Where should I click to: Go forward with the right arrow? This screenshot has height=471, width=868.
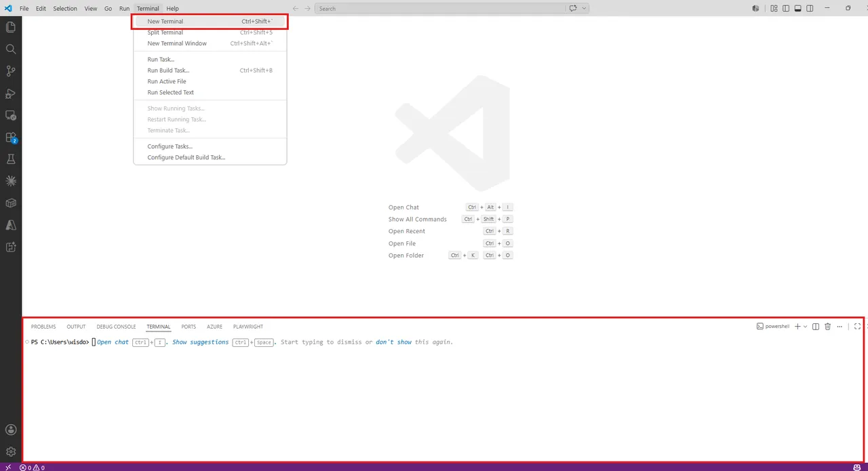tap(307, 8)
